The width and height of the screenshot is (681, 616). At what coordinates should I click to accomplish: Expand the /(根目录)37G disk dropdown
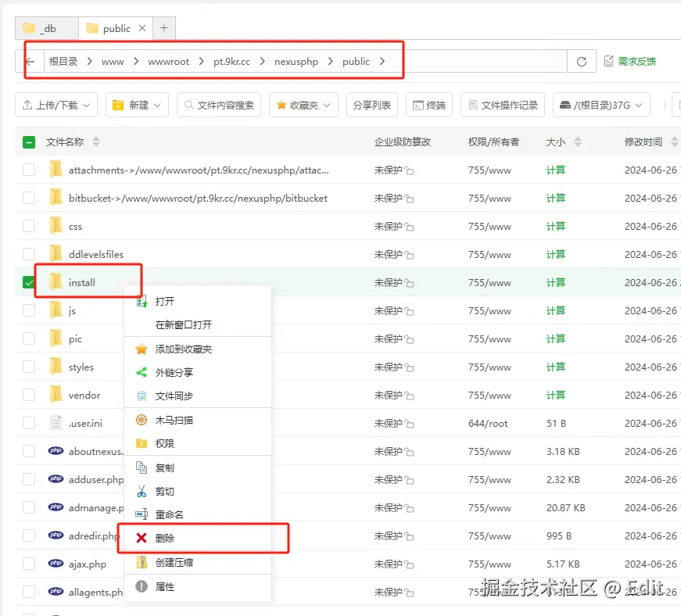pyautogui.click(x=601, y=105)
